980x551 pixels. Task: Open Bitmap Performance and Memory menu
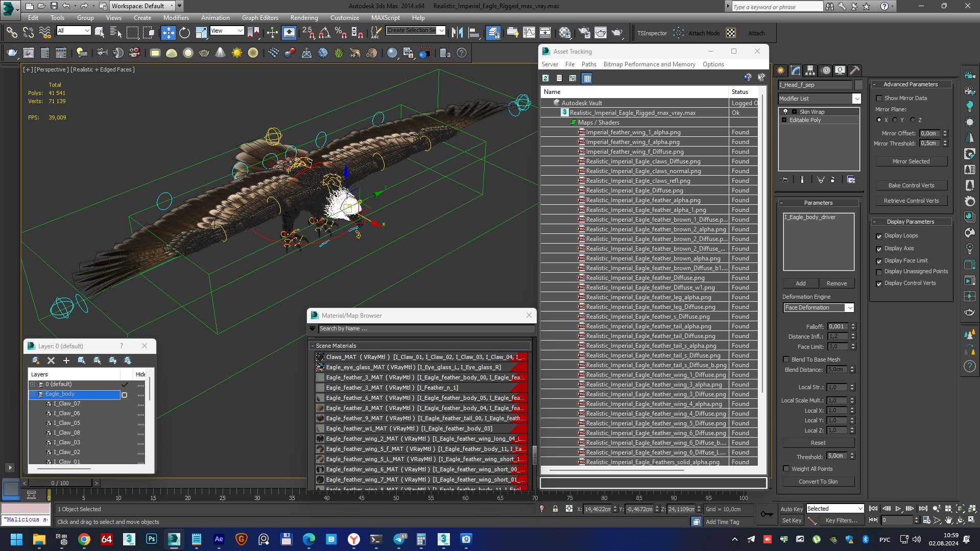click(649, 64)
